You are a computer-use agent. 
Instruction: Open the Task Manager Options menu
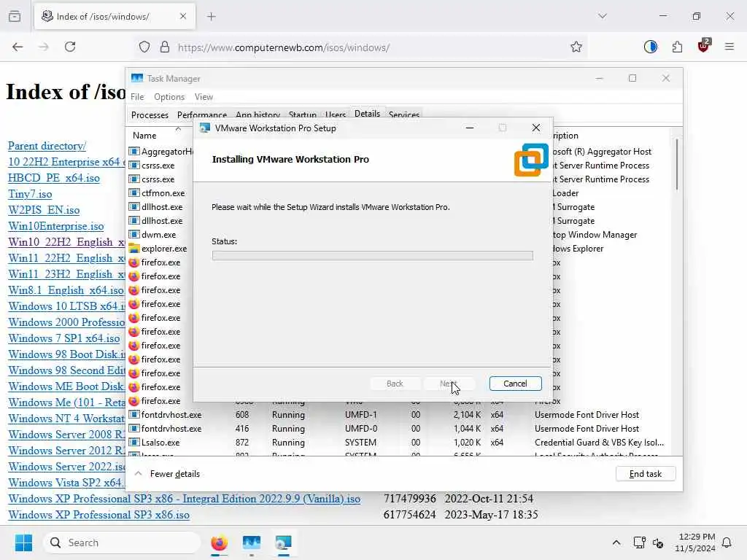tap(169, 97)
